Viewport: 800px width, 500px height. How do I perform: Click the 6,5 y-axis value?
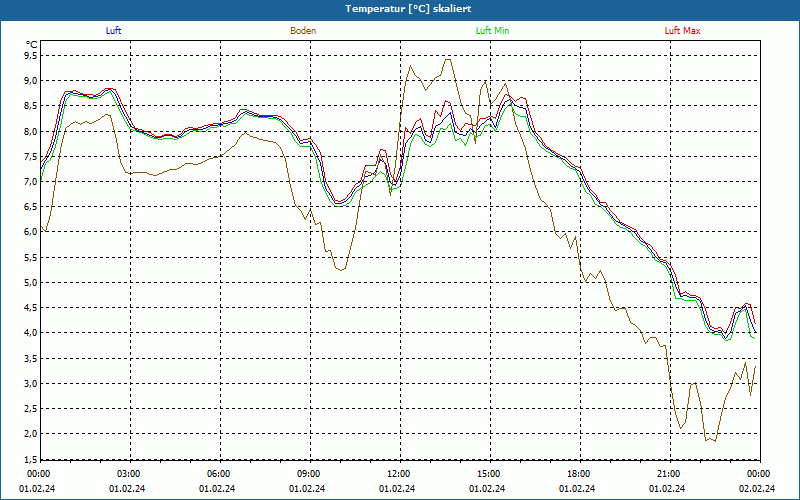click(30, 207)
